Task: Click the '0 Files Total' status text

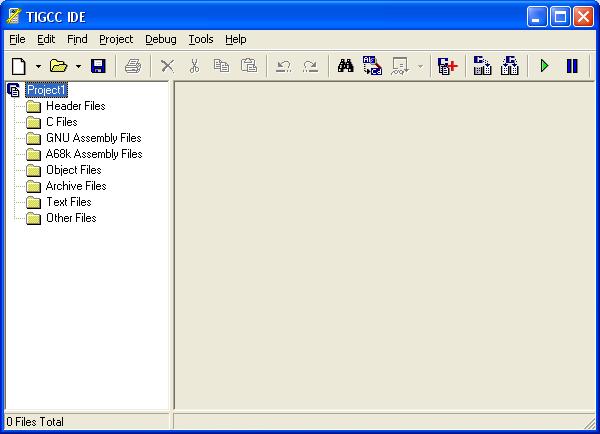Action: tap(35, 422)
